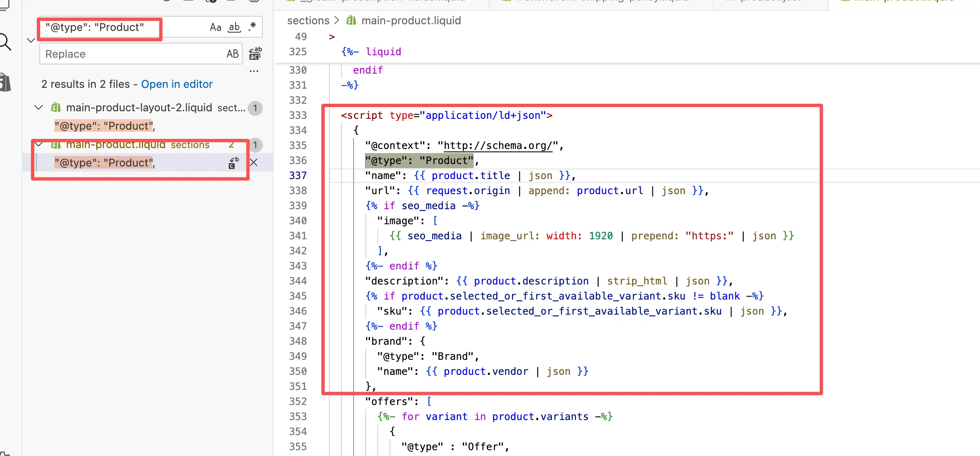Click the match-count badge for main-product-layout-2.liquid
Image resolution: width=980 pixels, height=456 pixels.
[x=255, y=108]
